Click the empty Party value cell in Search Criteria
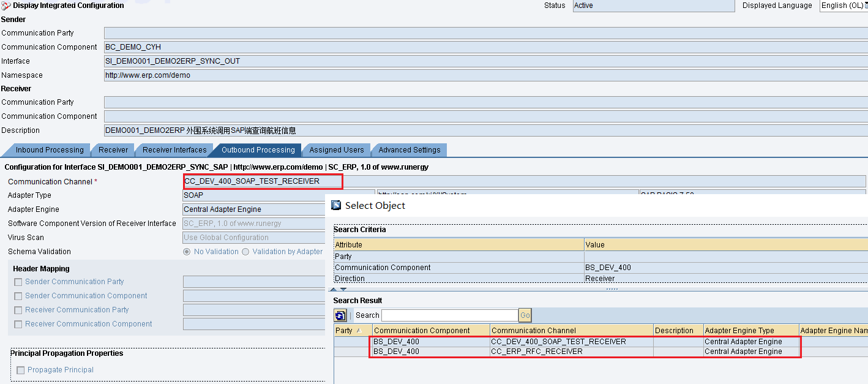The image size is (868, 384). click(x=726, y=257)
